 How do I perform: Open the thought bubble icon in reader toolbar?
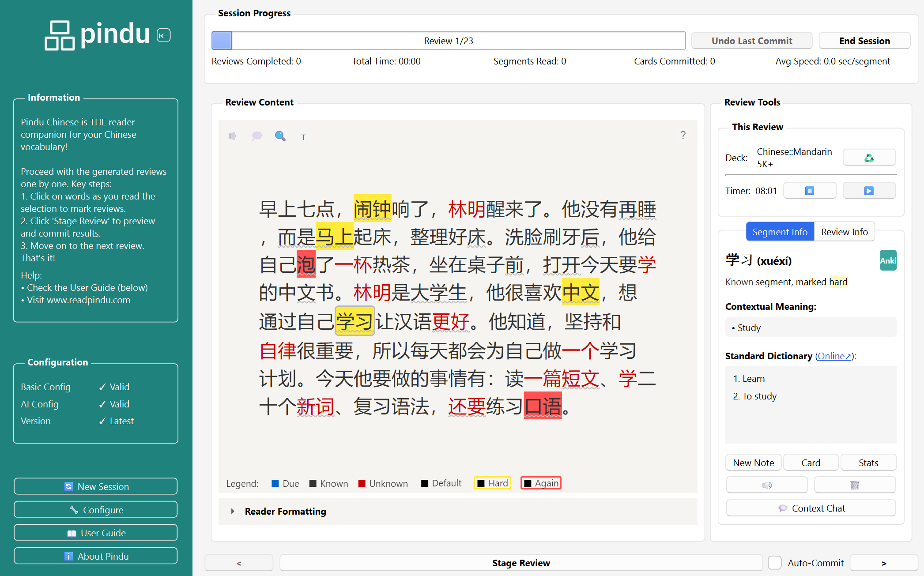(256, 136)
